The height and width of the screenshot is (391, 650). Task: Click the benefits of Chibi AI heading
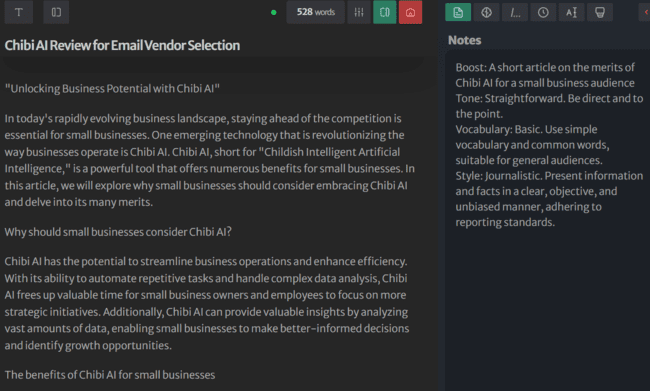click(110, 375)
